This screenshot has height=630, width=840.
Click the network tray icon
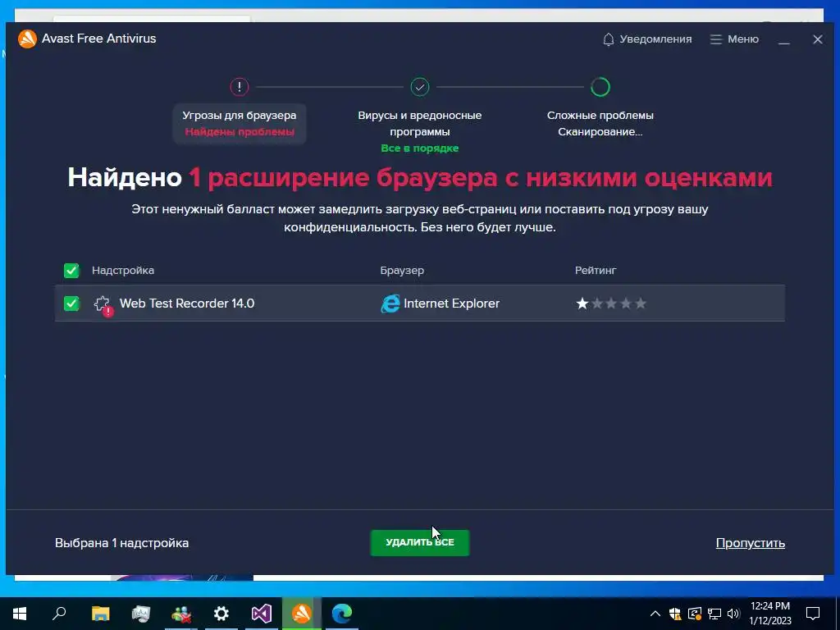coord(714,614)
